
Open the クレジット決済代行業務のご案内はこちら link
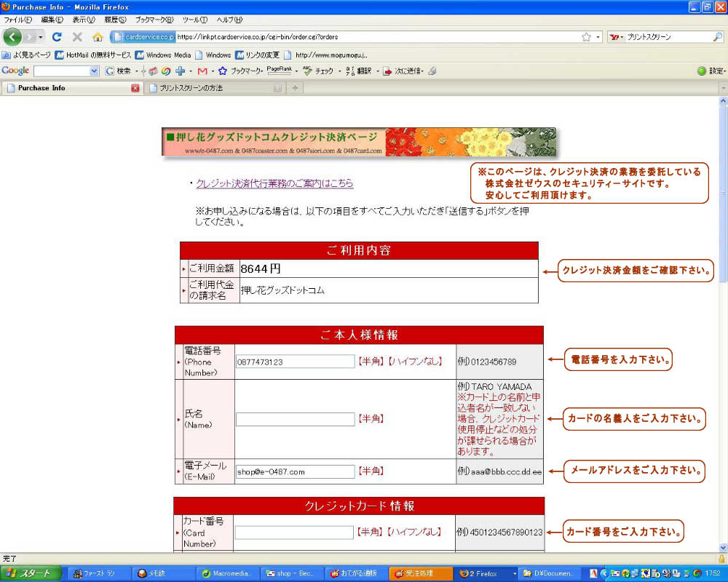pos(274,183)
